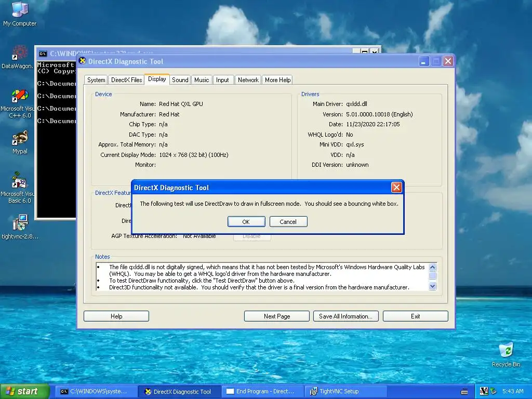The image size is (532, 399).
Task: Click the 1024 x 768 display mode text
Action: click(193, 155)
